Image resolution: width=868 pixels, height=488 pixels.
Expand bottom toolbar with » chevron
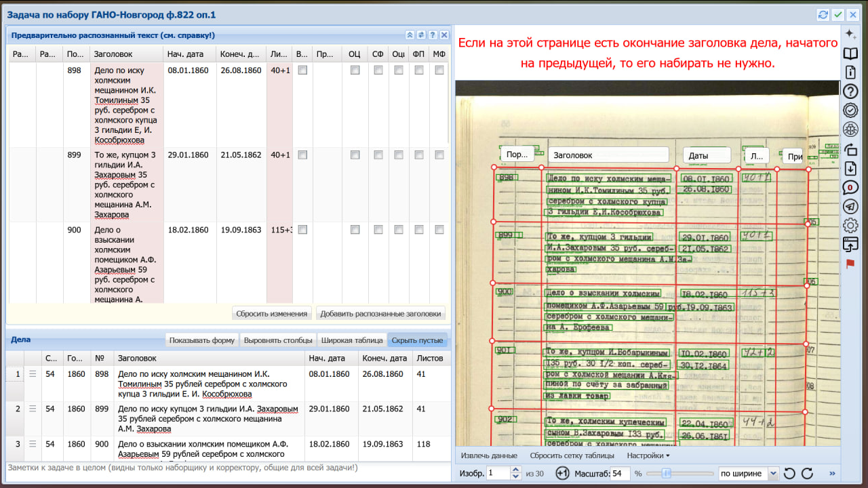click(832, 473)
